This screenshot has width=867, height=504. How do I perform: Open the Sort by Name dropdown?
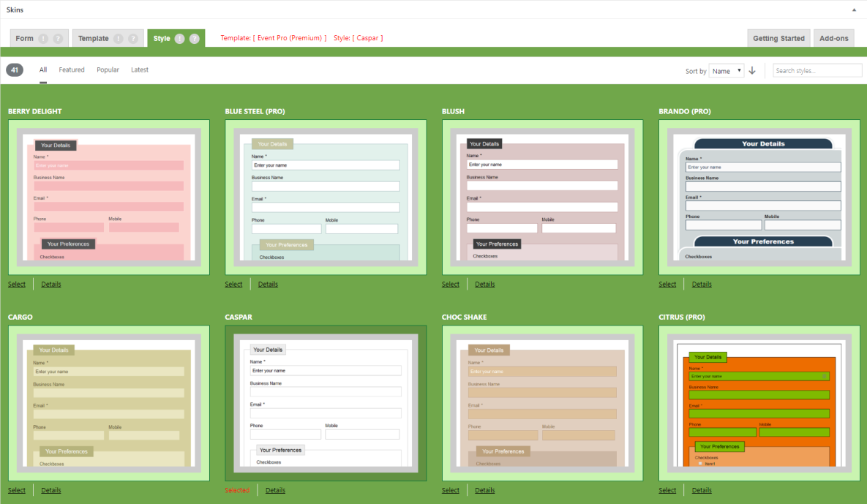(727, 71)
